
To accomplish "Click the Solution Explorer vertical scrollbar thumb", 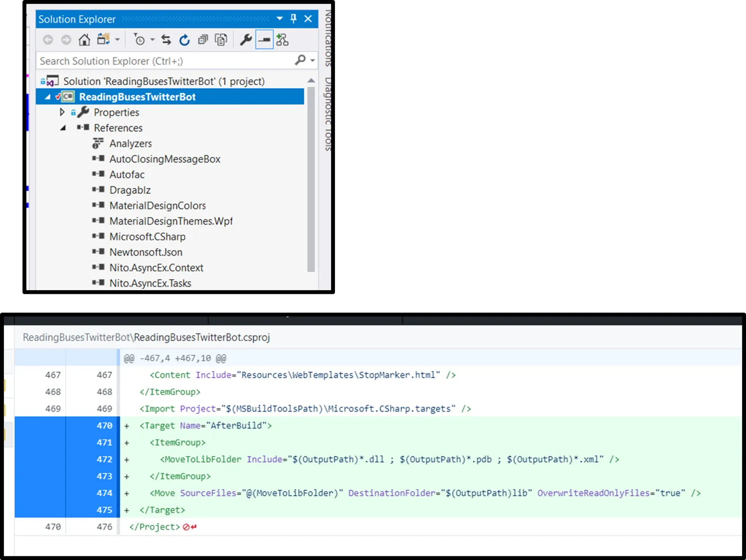I will coord(311,179).
